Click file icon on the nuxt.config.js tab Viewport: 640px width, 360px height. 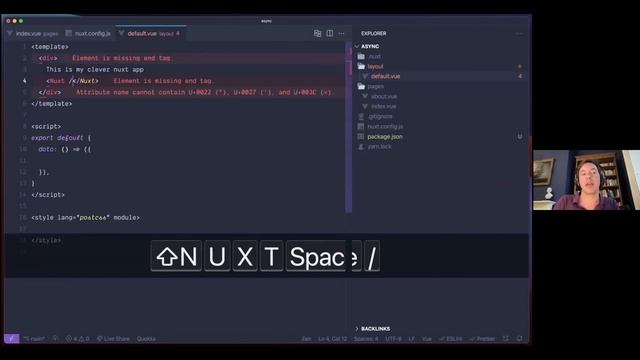pyautogui.click(x=69, y=33)
